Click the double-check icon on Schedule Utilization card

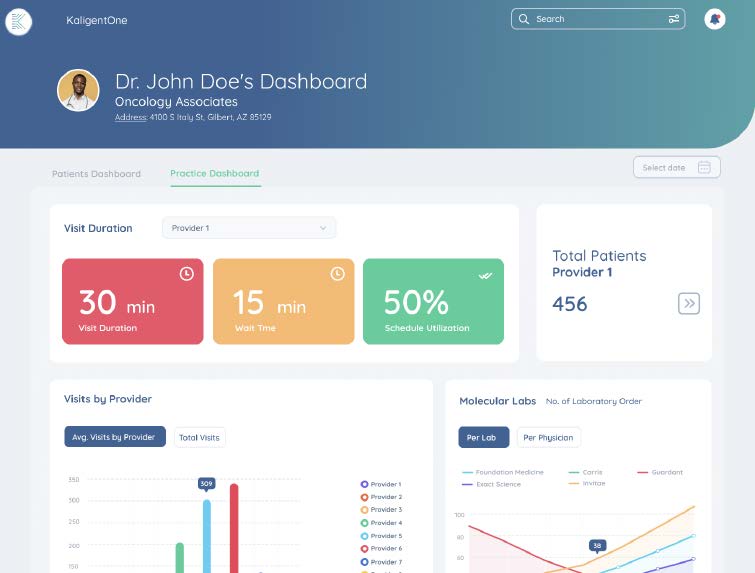[486, 275]
